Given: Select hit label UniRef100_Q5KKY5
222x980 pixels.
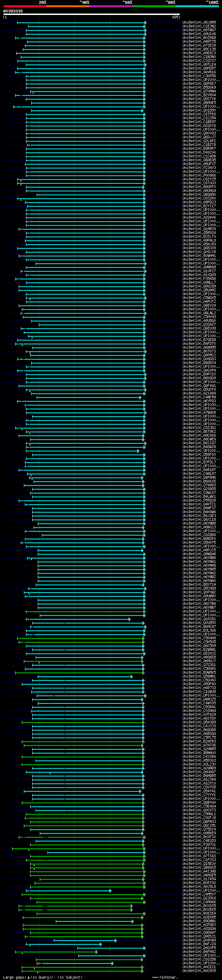Looking at the screenshot, I should pyautogui.click(x=199, y=543).
